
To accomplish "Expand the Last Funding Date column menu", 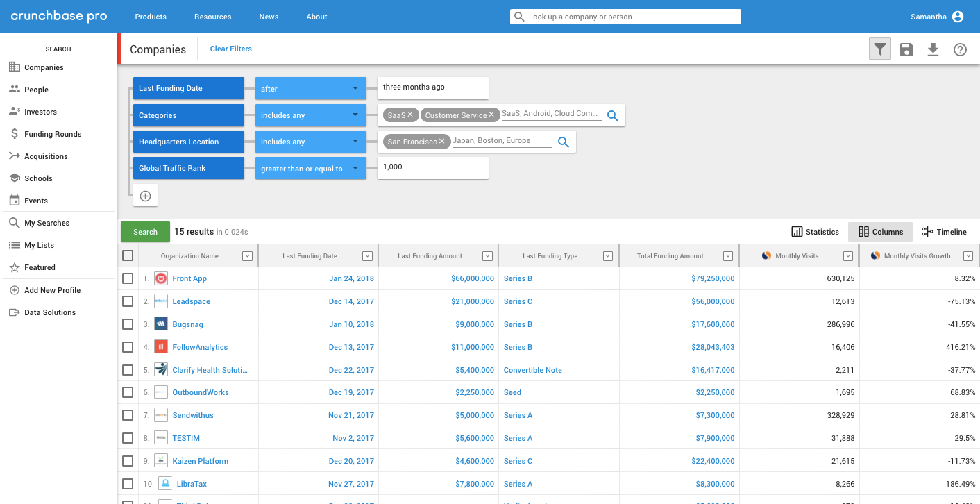I will (367, 256).
